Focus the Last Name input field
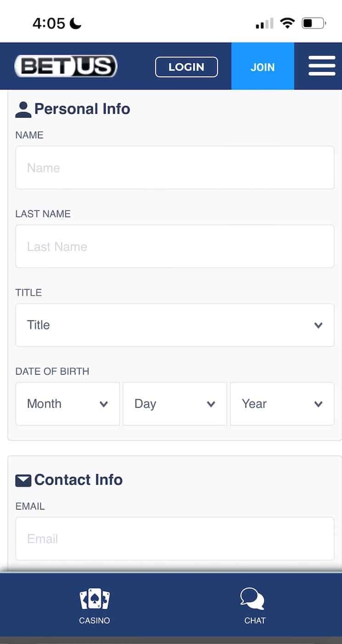 point(175,246)
